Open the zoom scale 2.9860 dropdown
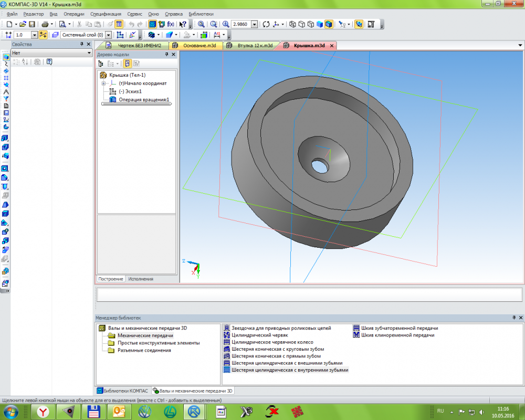525x420 pixels. coord(255,24)
